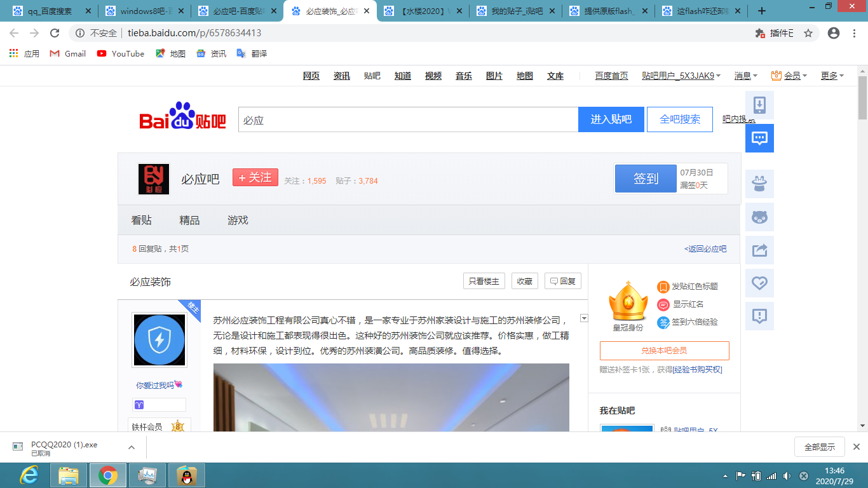This screenshot has height=488, width=868.
Task: Select the 精品 forum tab
Action: 189,220
